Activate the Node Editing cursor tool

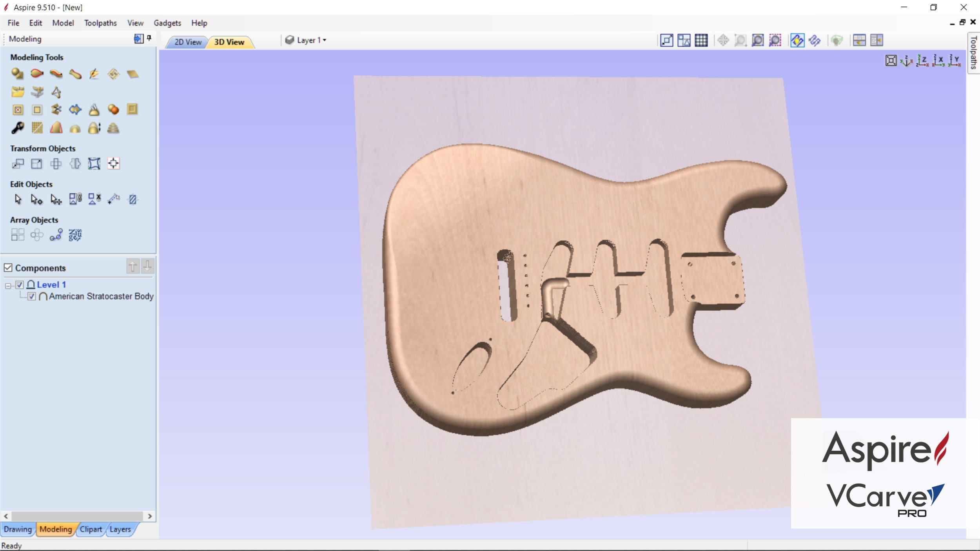point(37,199)
